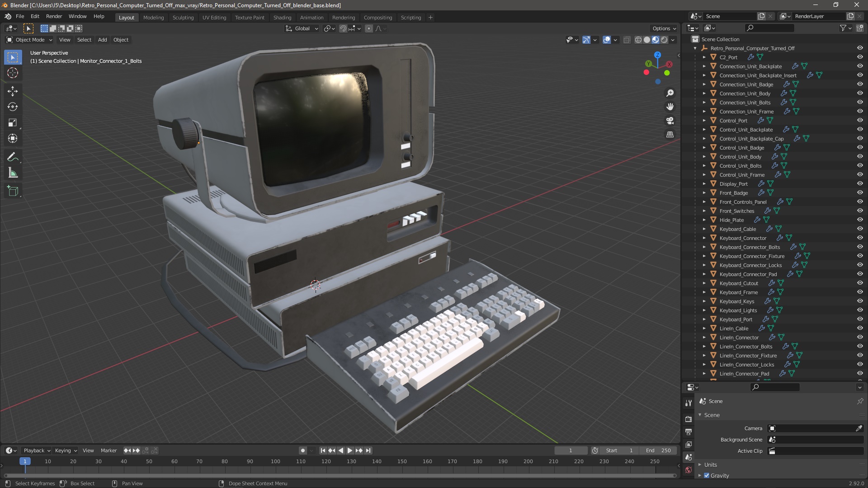Open the File menu

20,16
